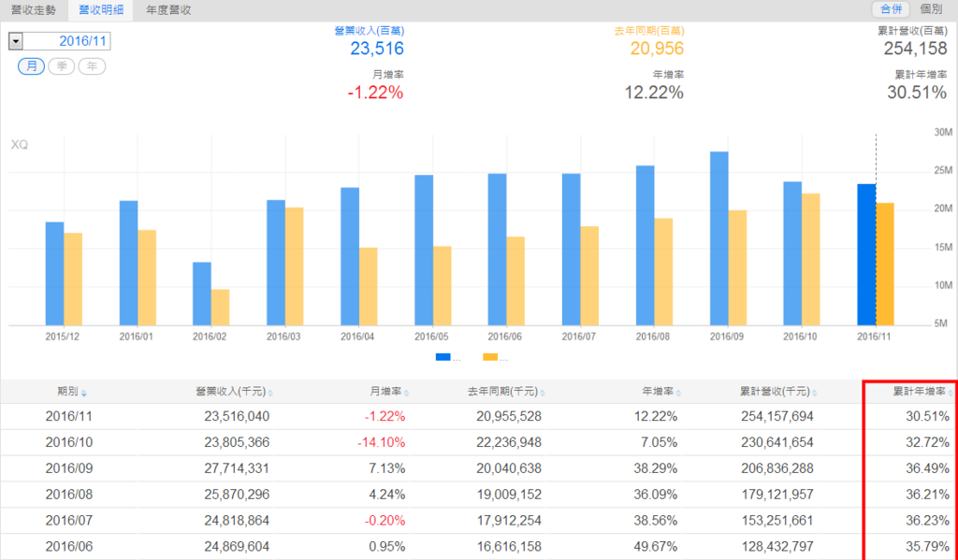
Task: Click the 年增率 column header
Action: (658, 392)
